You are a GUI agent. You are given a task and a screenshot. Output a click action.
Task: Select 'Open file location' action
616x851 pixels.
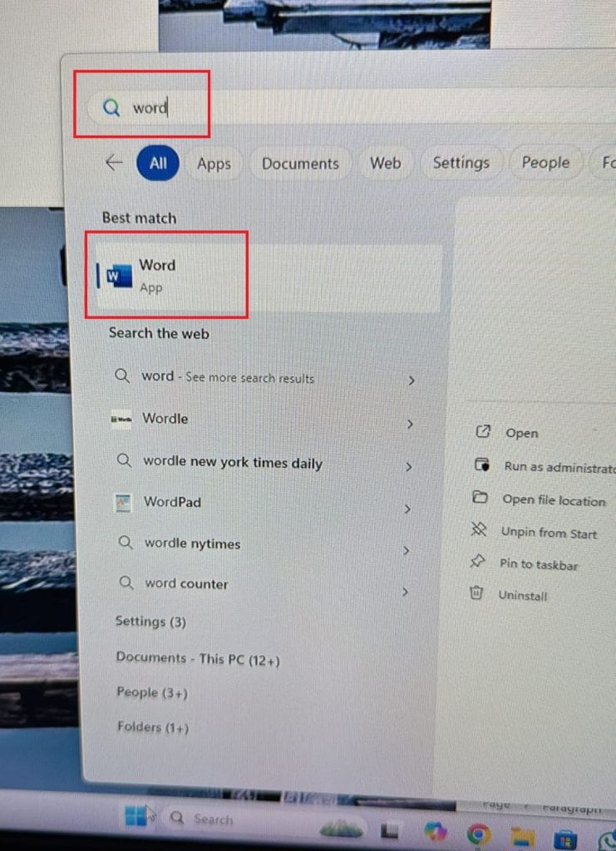[553, 500]
